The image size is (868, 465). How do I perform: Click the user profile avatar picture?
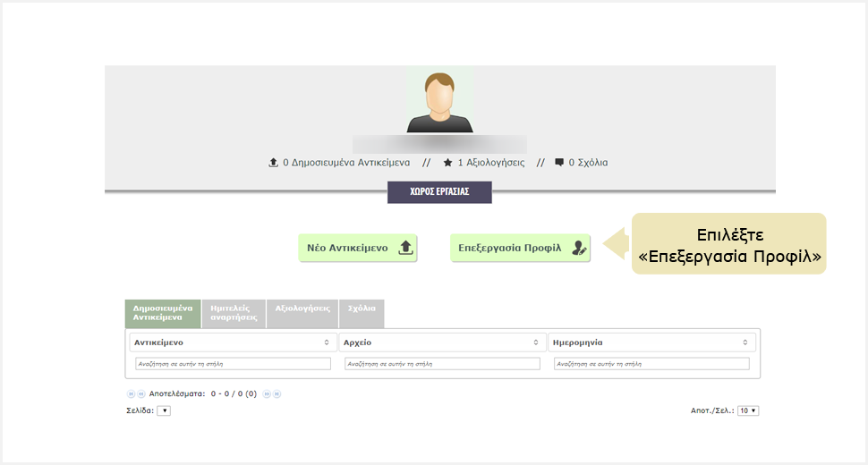(x=439, y=100)
